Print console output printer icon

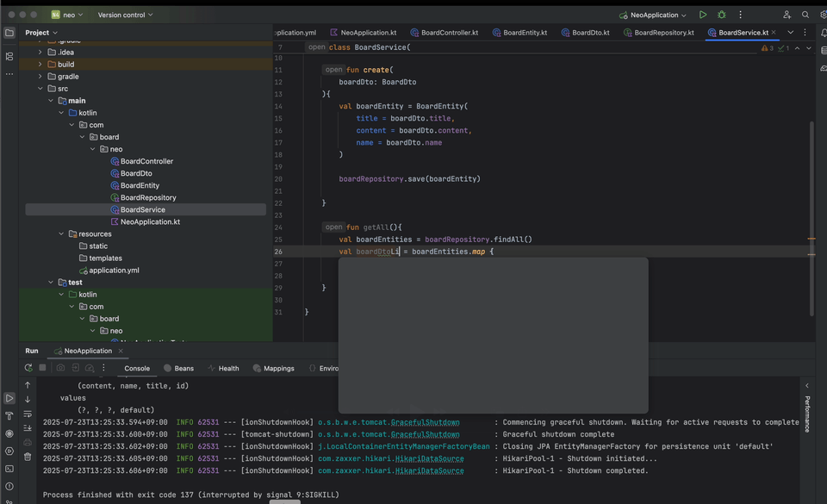(28, 442)
